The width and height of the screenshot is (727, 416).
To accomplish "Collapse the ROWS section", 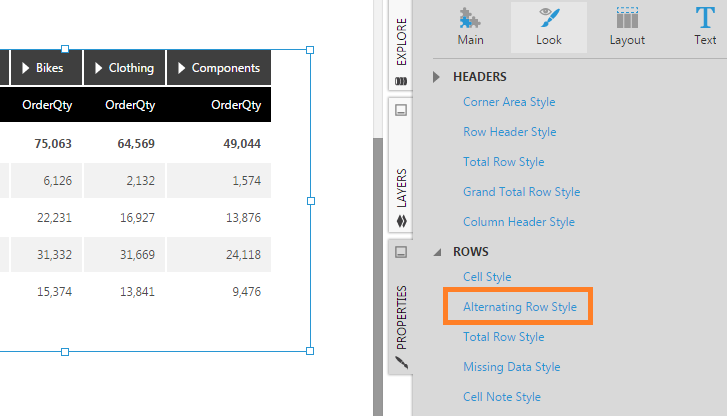I will [437, 252].
